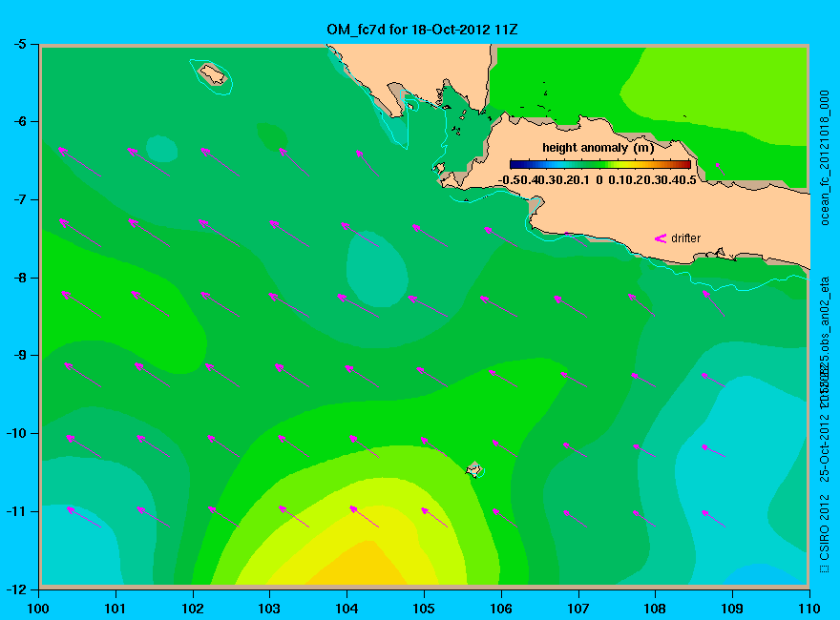Viewport: 840px width, 620px height.
Task: Click the 'height anomaly (m)' legend label
Action: [598, 148]
